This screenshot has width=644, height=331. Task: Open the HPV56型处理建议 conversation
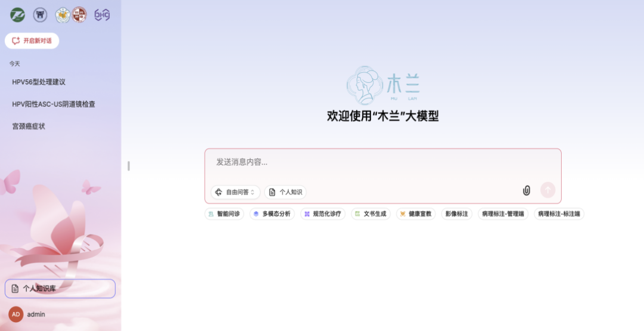click(39, 82)
